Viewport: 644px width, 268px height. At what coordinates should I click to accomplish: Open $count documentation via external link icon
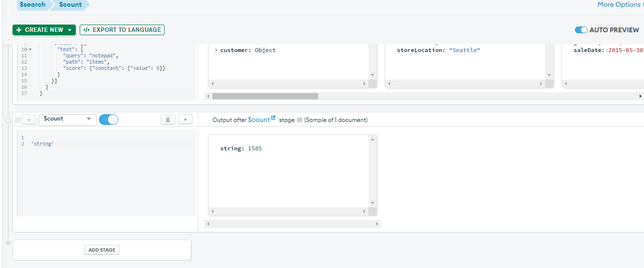coord(273,118)
